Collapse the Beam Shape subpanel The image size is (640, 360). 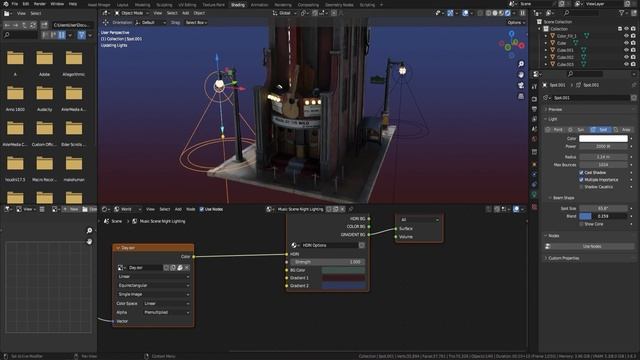point(563,198)
